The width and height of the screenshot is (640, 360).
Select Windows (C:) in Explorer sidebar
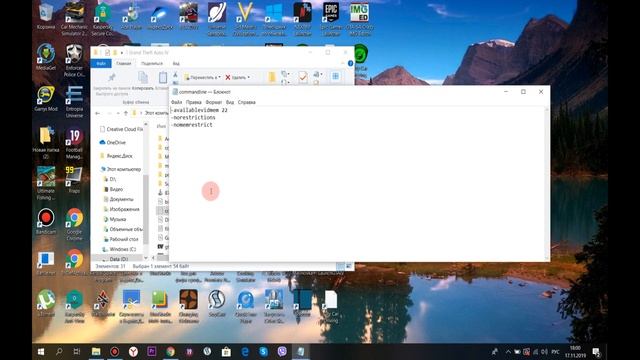coord(119,249)
